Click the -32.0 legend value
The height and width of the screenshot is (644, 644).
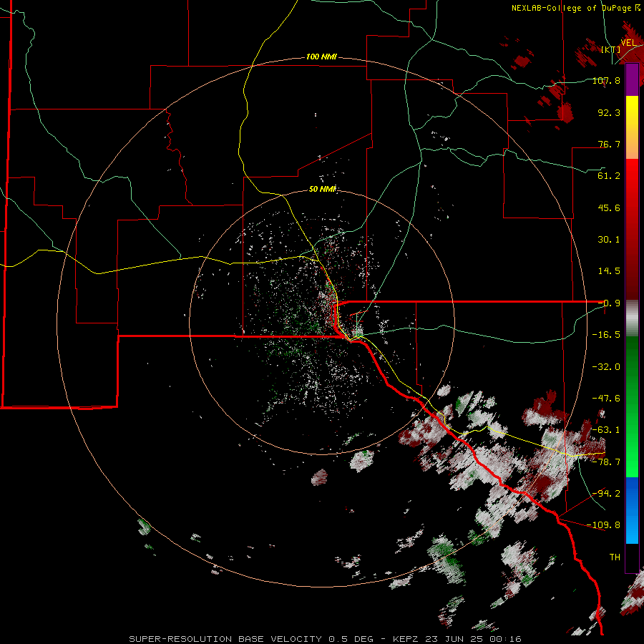pyautogui.click(x=607, y=367)
